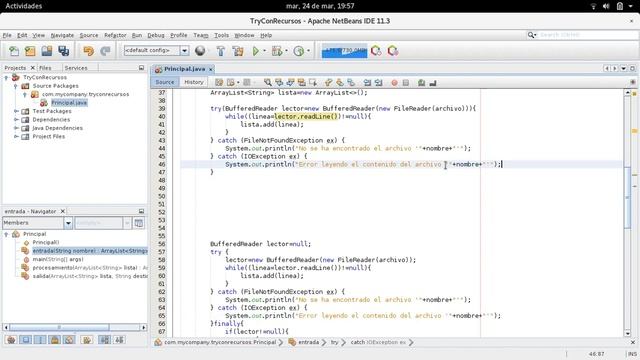
Task: Toggle Highlight Search in editor toolbar
Action: point(302,83)
